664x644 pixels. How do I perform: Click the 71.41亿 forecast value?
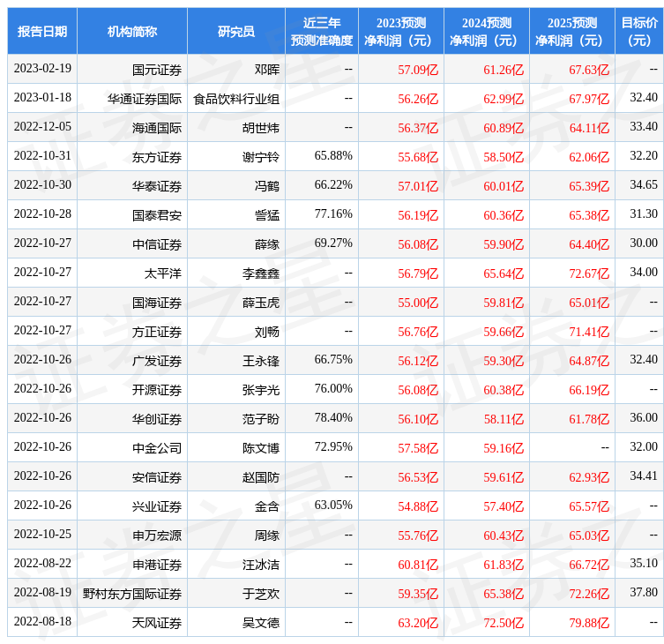click(589, 332)
